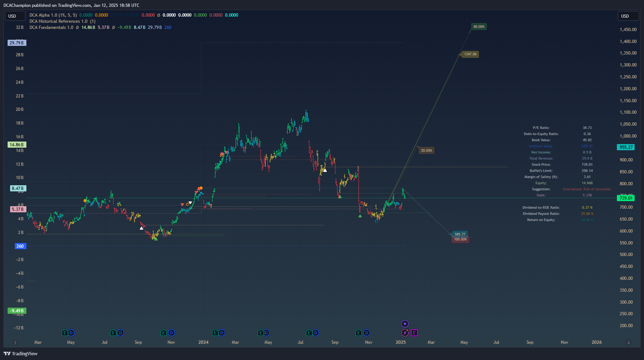The height and width of the screenshot is (360, 644).
Task: Click the blue 260 left axis label
Action: (20, 246)
